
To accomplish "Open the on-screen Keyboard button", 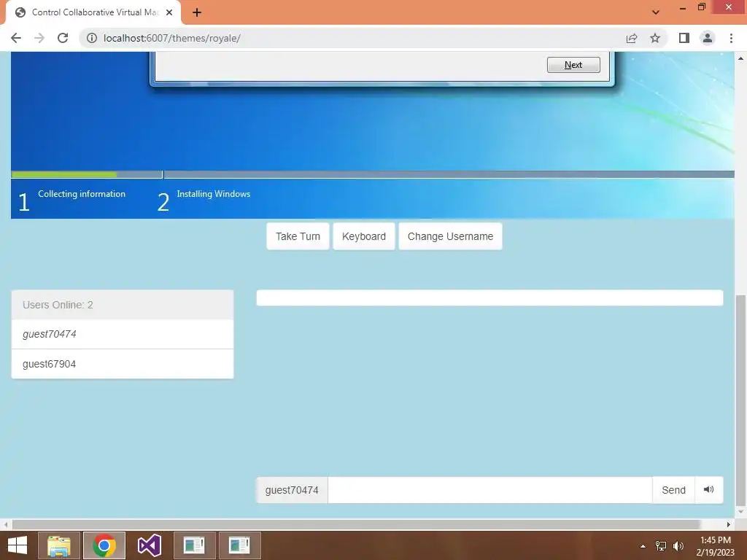I will [x=364, y=236].
